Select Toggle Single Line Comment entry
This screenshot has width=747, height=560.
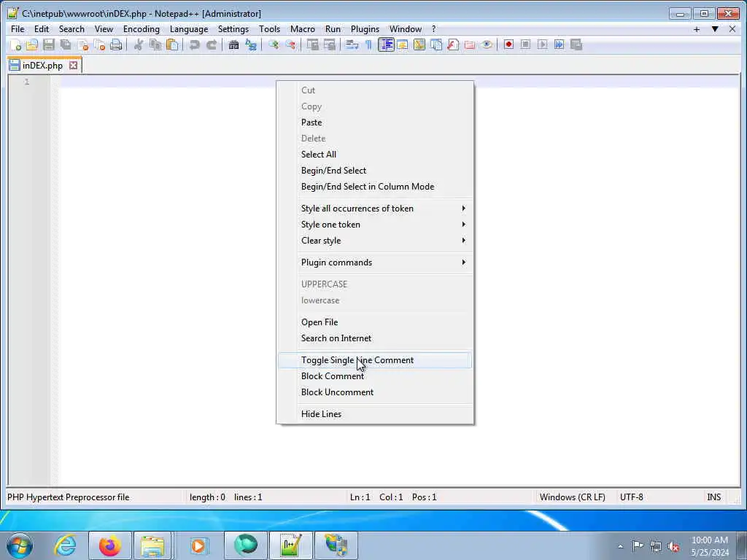(375, 360)
